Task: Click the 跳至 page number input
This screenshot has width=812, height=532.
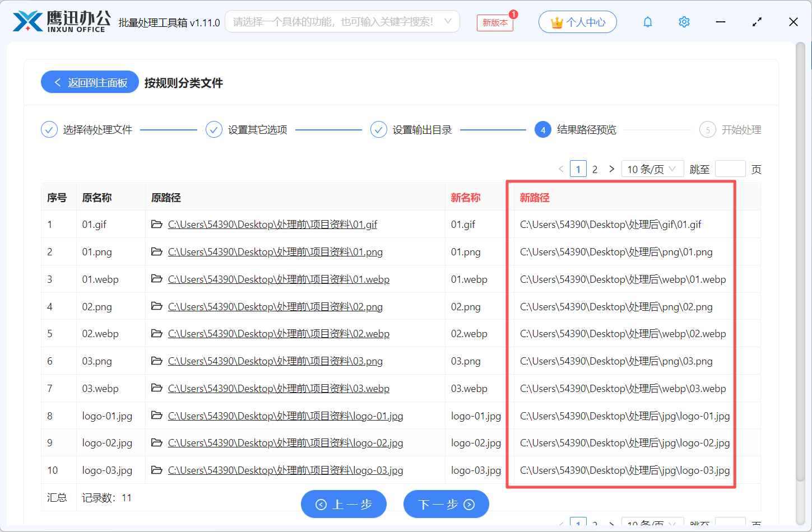Action: point(731,169)
